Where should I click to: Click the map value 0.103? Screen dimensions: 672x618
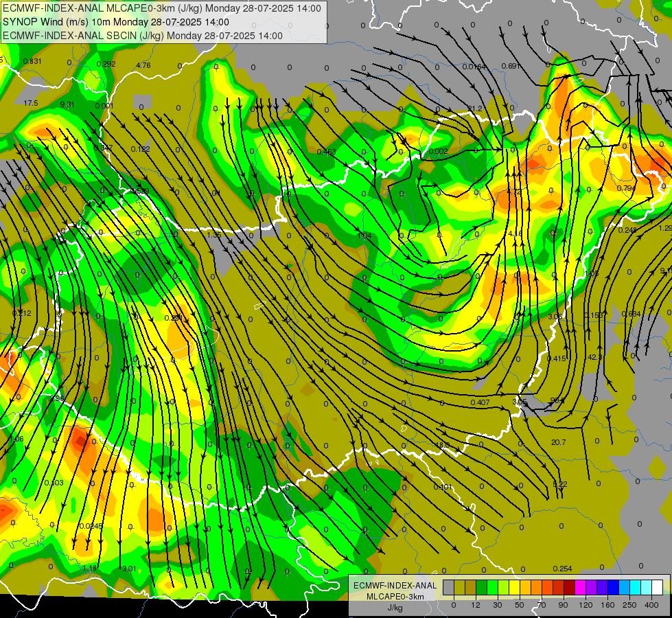(x=54, y=483)
